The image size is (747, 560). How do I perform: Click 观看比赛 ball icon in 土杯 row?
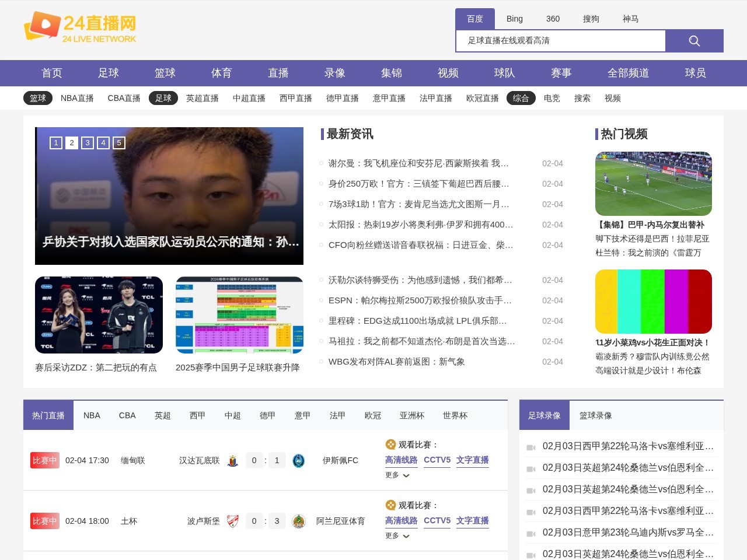(390, 505)
